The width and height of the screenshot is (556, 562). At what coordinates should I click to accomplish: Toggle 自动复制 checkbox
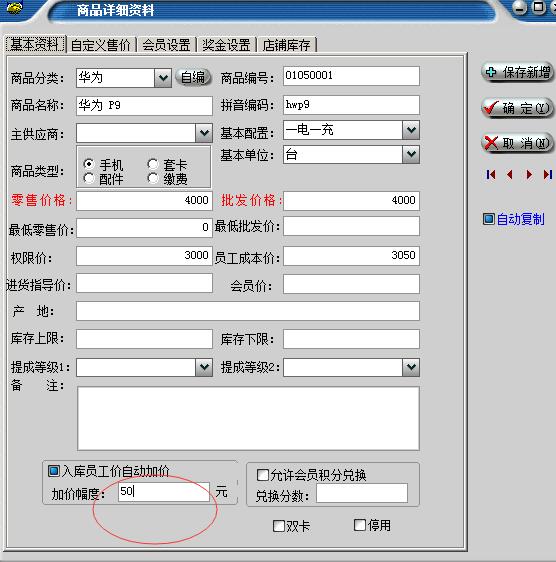489,219
